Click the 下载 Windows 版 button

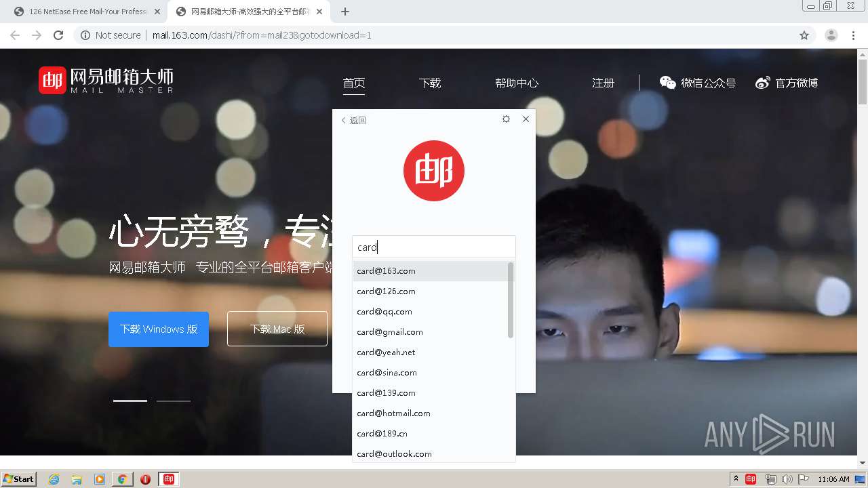point(159,329)
